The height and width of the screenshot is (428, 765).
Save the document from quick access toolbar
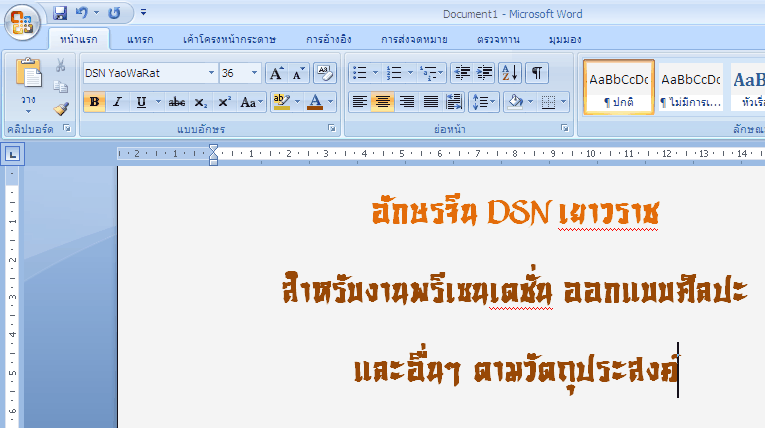click(x=60, y=13)
